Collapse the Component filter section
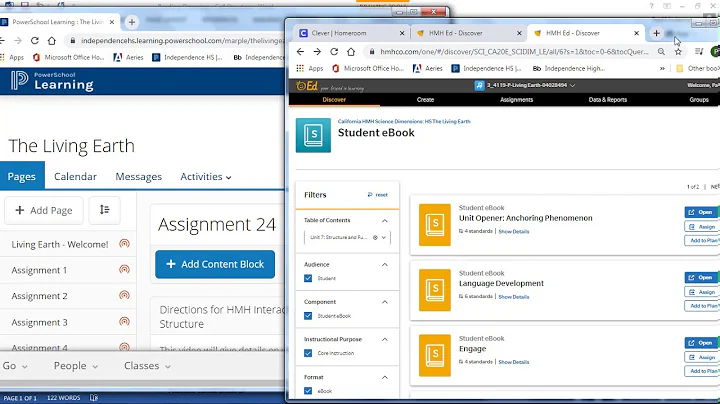This screenshot has height=404, width=720. (x=385, y=302)
